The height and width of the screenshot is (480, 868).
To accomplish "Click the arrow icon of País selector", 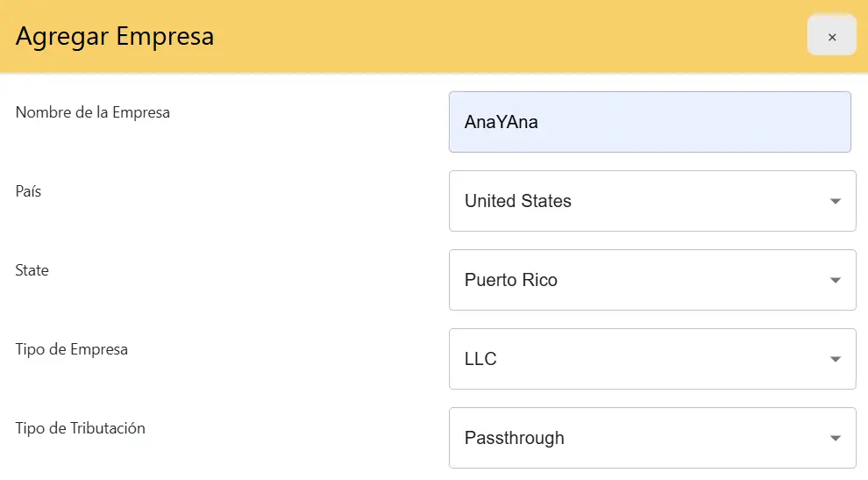I will (x=836, y=201).
